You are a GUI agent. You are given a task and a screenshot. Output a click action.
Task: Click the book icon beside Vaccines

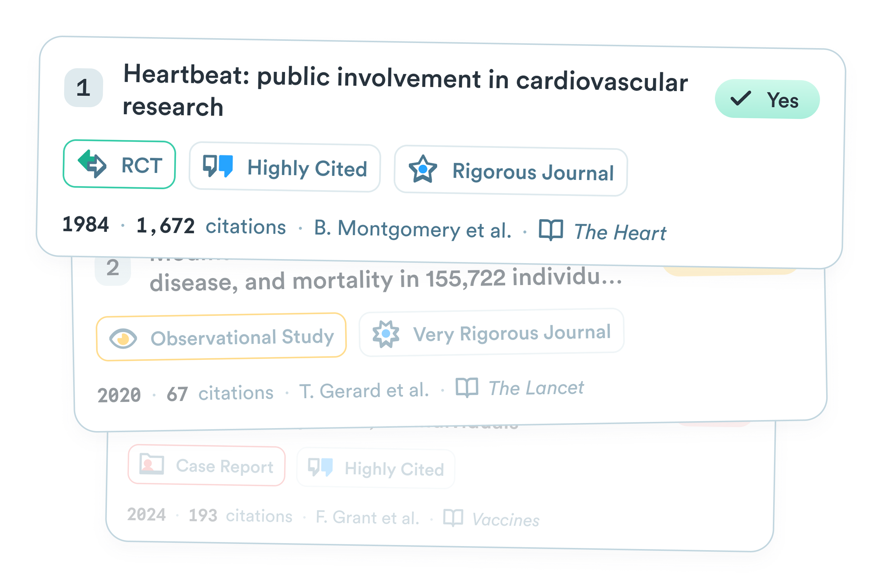click(x=453, y=518)
